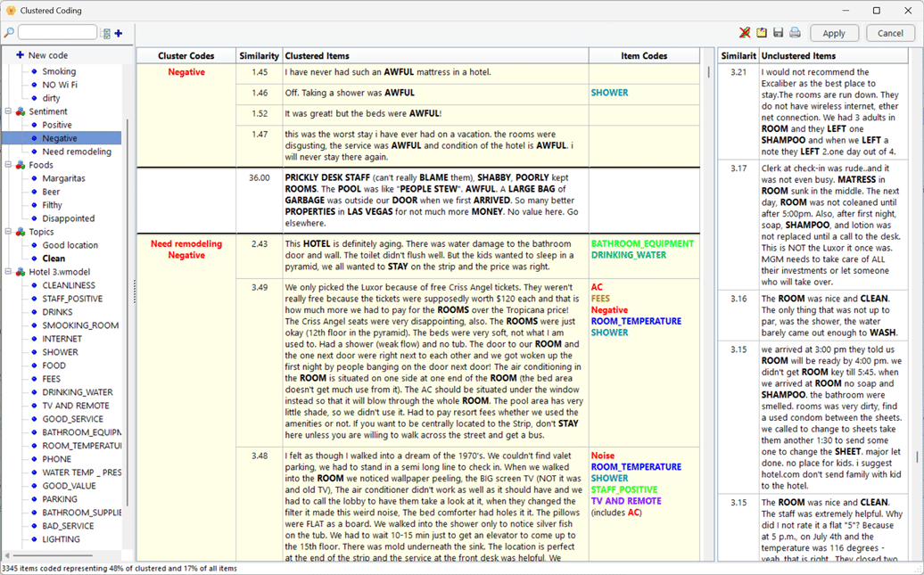Select the Good location code
The height and width of the screenshot is (575, 924).
70,245
